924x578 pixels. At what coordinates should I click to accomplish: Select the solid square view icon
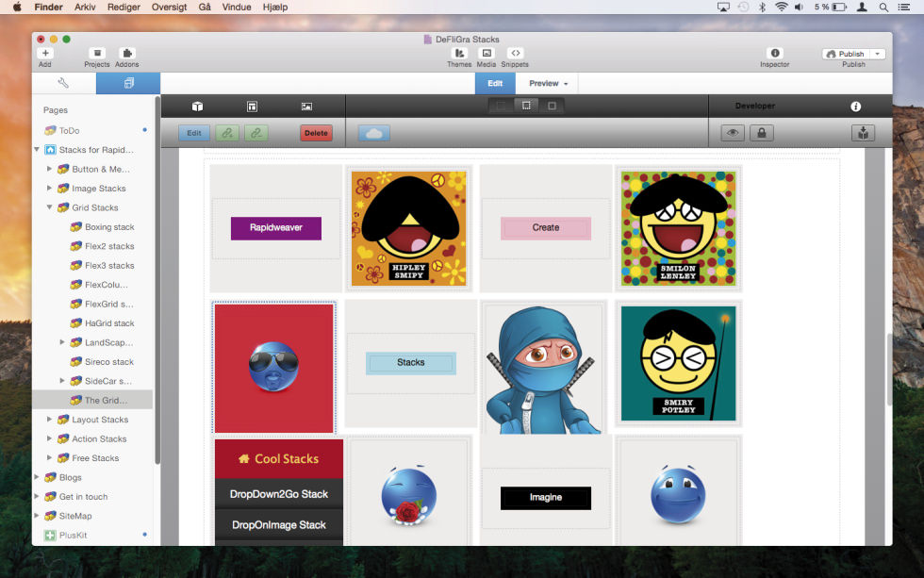tap(552, 106)
